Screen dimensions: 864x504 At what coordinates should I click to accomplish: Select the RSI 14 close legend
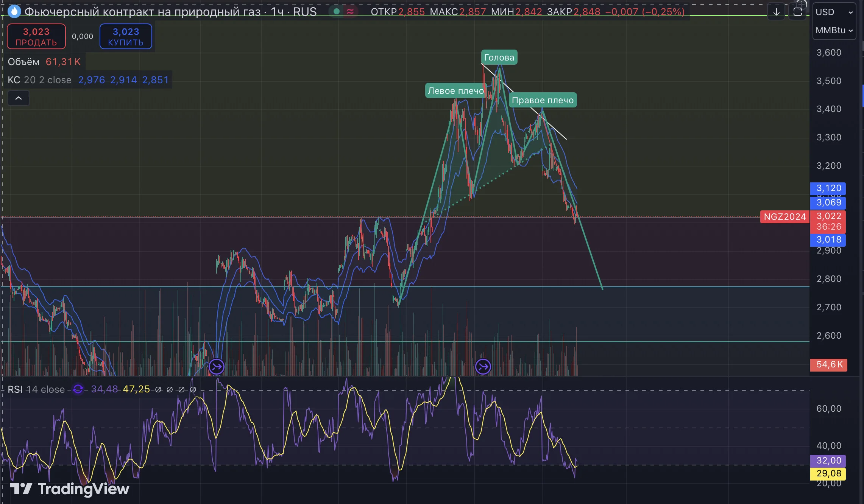[36, 389]
